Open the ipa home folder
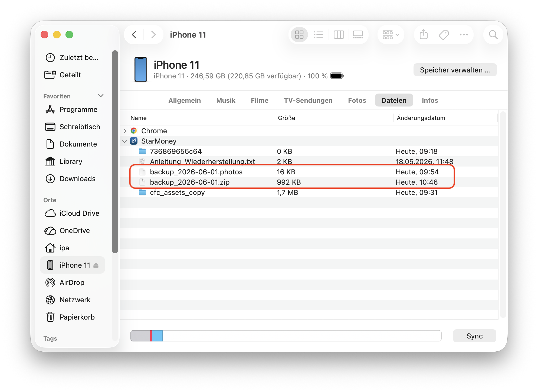 tap(73, 248)
